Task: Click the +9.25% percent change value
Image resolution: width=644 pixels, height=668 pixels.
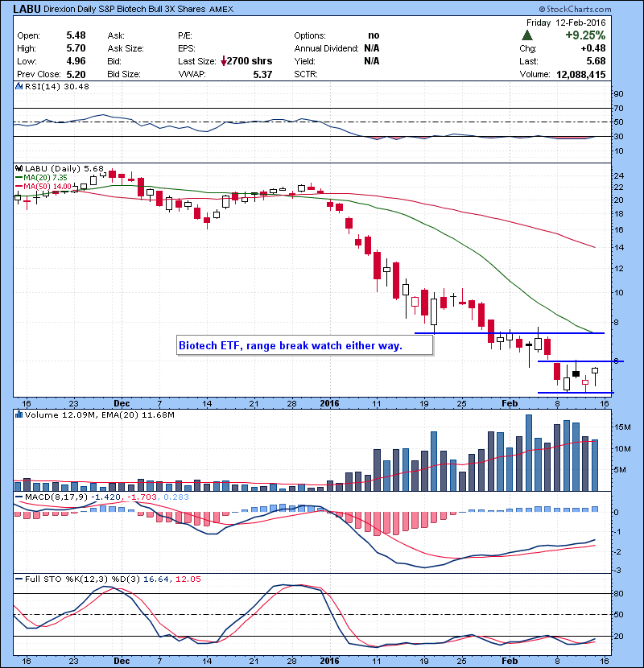Action: click(585, 35)
